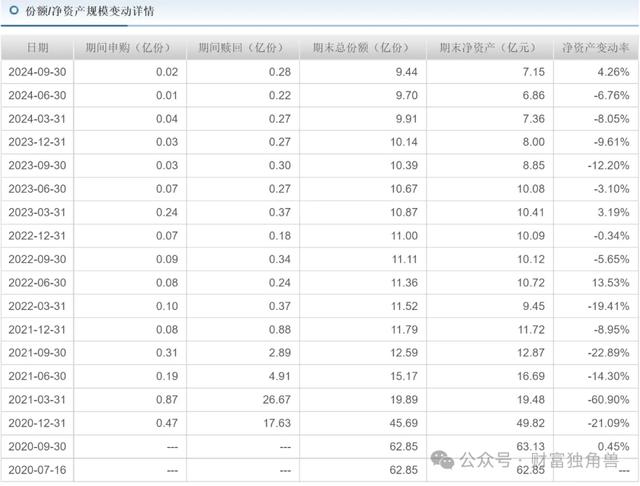The width and height of the screenshot is (640, 486).
Task: Select the date cell 2021-06-30
Action: tap(37, 376)
